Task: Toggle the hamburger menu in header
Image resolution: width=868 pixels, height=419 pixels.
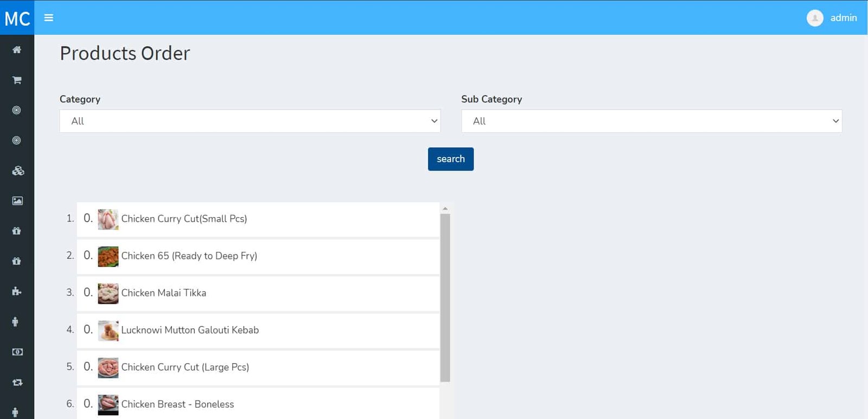Action: click(49, 18)
